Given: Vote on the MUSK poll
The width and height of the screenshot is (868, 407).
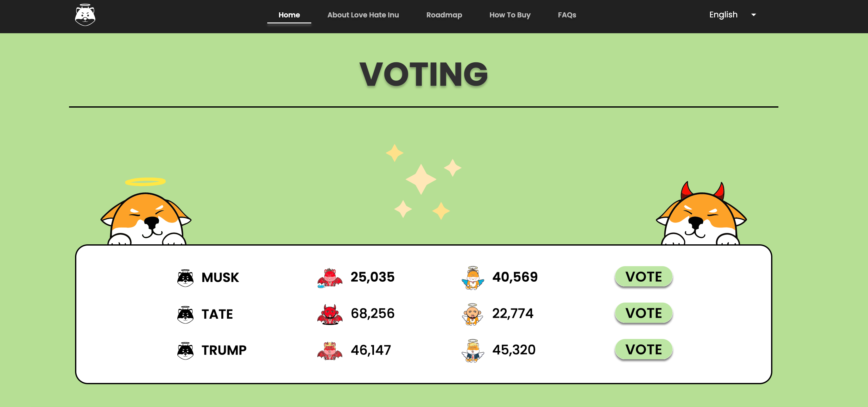Looking at the screenshot, I should click(x=643, y=277).
